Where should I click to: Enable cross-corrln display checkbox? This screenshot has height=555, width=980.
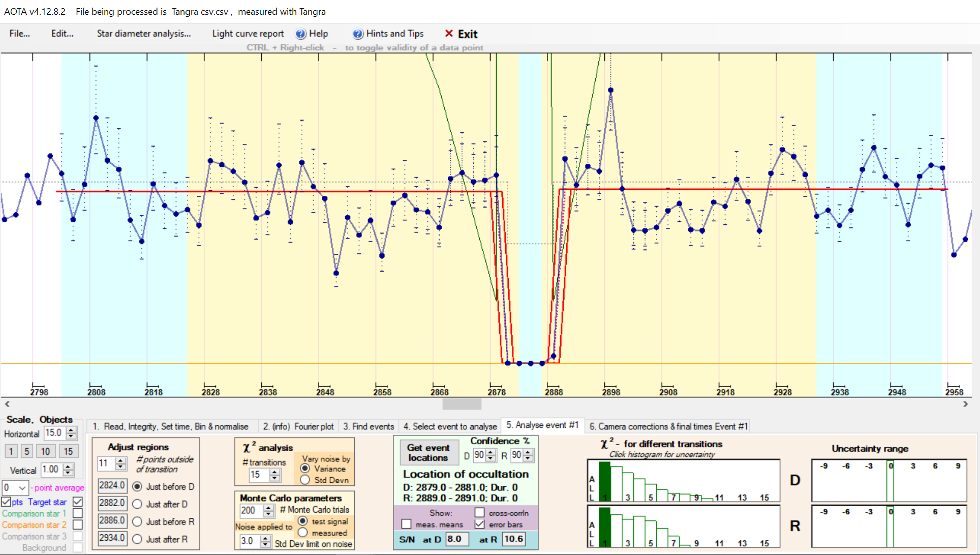coord(479,513)
